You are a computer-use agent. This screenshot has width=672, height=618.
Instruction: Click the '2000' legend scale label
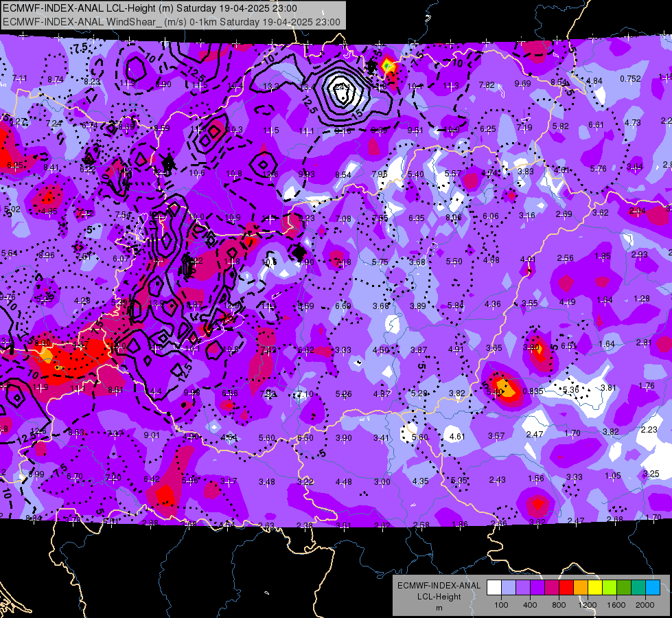pyautogui.click(x=645, y=605)
